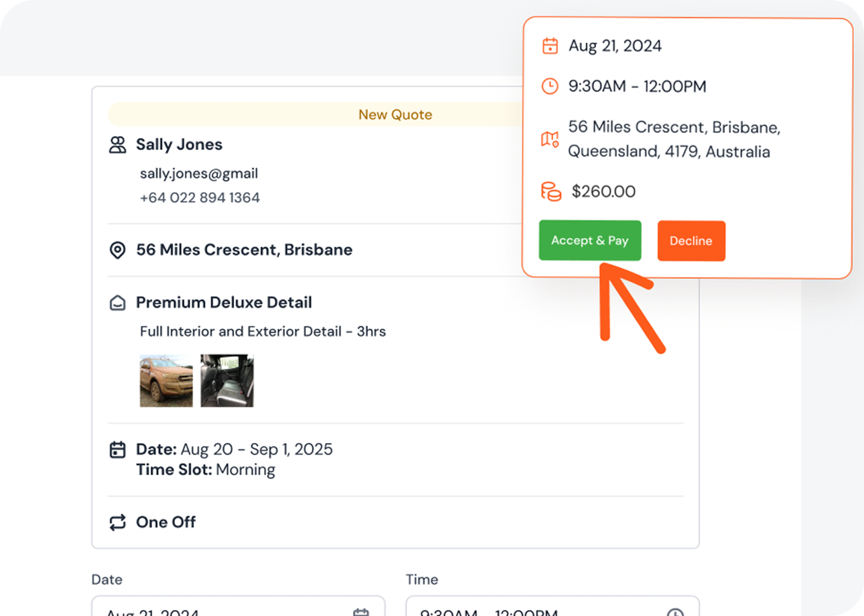Click the sally.jones@gmail email address

[x=199, y=174]
